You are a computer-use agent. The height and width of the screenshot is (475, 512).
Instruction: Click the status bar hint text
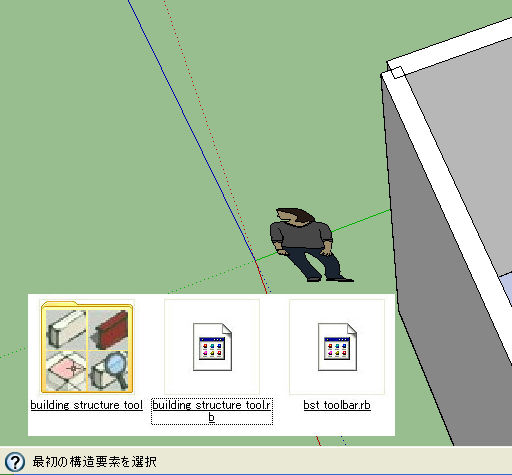[94, 462]
